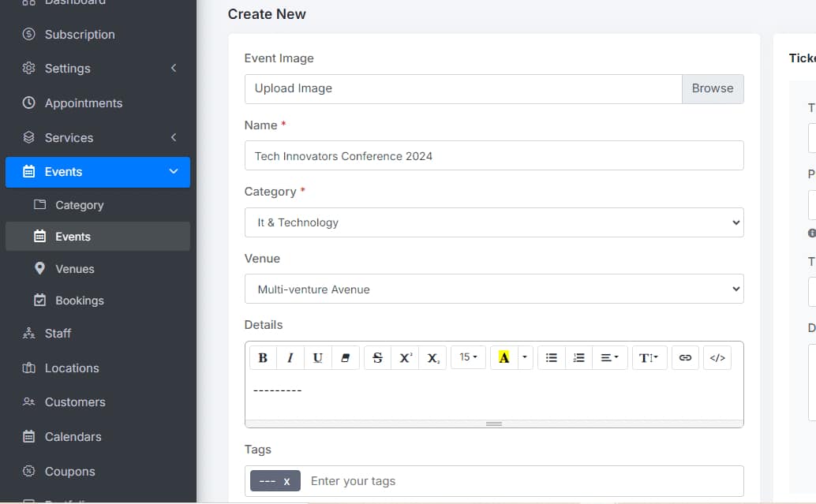
Task: Open the Venue select dropdown
Action: pyautogui.click(x=494, y=289)
